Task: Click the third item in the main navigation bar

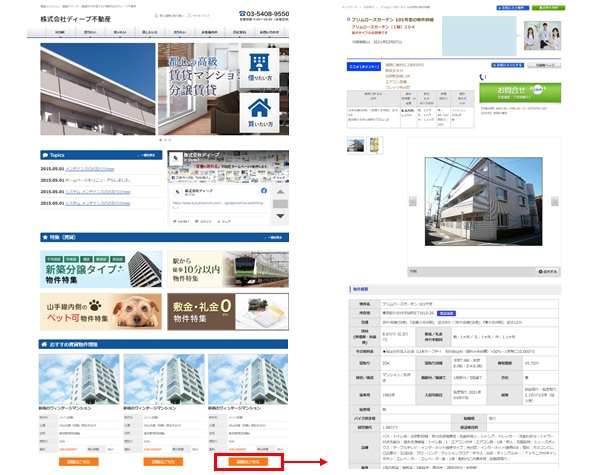Action: point(120,32)
